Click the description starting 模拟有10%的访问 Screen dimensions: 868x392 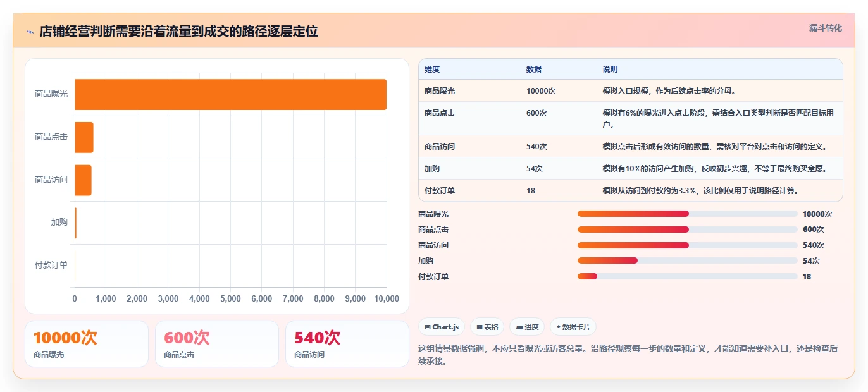tap(715, 168)
